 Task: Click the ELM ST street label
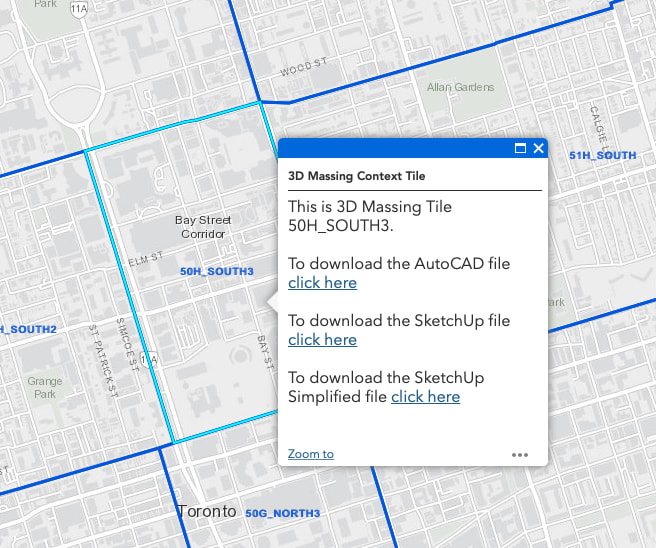(x=146, y=259)
